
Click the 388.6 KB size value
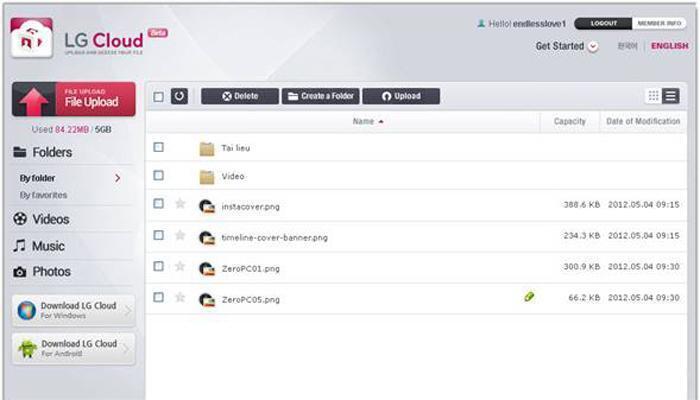tap(582, 204)
